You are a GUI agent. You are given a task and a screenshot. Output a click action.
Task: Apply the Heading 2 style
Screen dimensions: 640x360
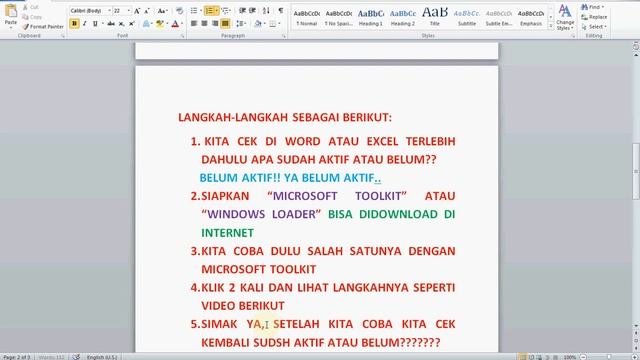point(403,18)
